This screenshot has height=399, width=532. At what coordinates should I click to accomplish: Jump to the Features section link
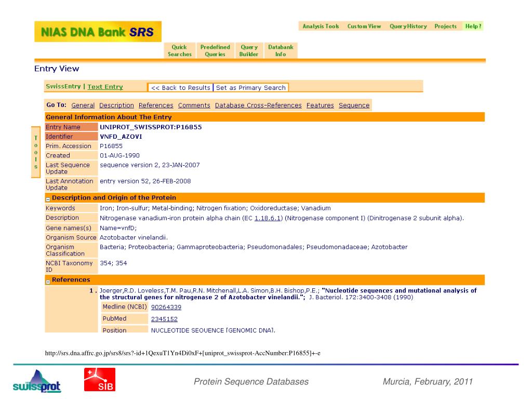pos(320,105)
